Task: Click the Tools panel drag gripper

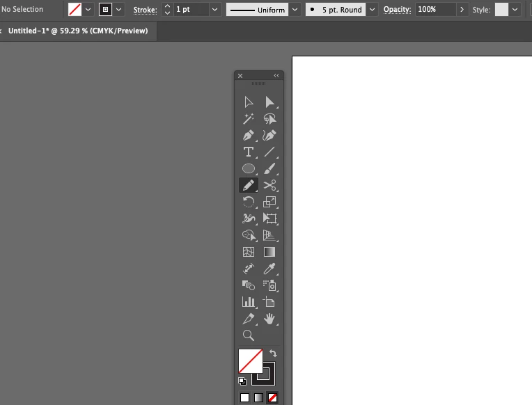Action: pos(258,84)
